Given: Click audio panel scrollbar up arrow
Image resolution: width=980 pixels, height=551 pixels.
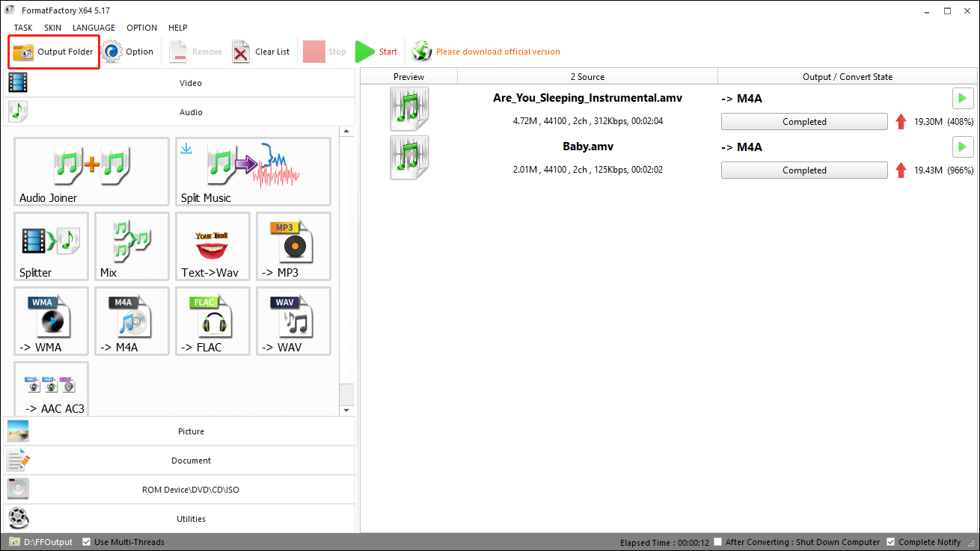Looking at the screenshot, I should pos(346,132).
